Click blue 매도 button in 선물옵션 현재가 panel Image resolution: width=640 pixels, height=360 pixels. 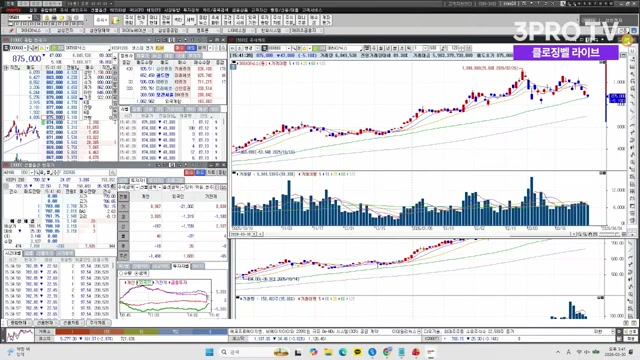click(200, 173)
